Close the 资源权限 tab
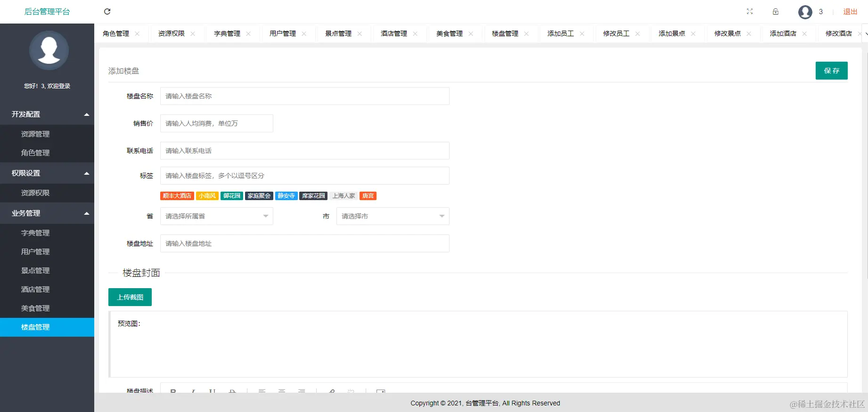This screenshot has height=412, width=868. tap(193, 33)
